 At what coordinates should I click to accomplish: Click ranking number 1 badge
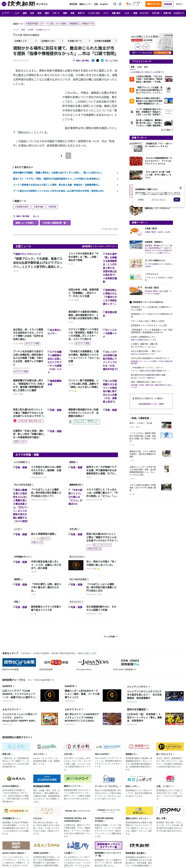132,79
